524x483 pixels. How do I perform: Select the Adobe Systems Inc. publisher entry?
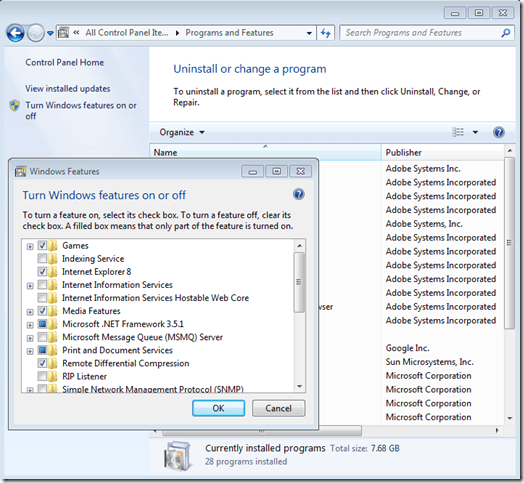pos(423,168)
